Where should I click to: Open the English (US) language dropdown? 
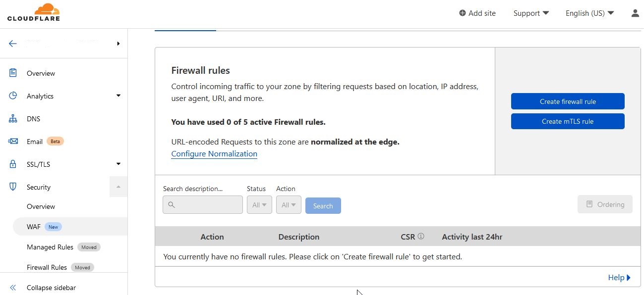589,13
